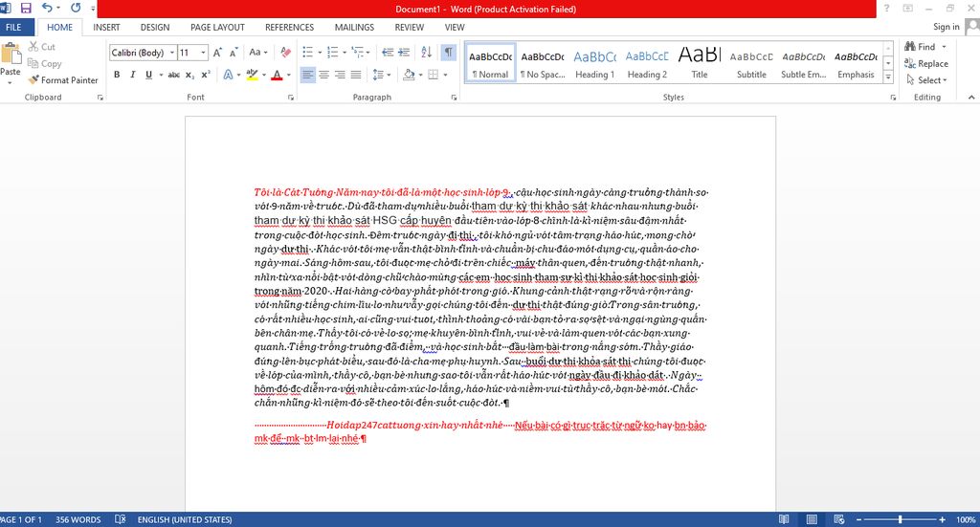Toggle show paragraph marks
Screen dimensions: 980x527
coord(449,53)
